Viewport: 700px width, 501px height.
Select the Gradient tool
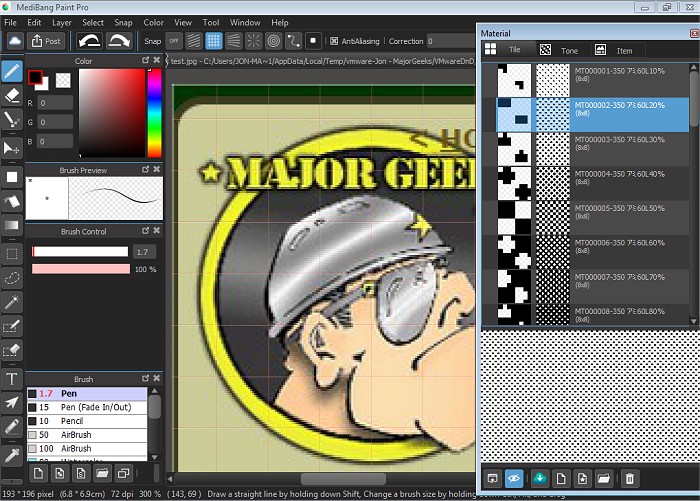point(12,225)
